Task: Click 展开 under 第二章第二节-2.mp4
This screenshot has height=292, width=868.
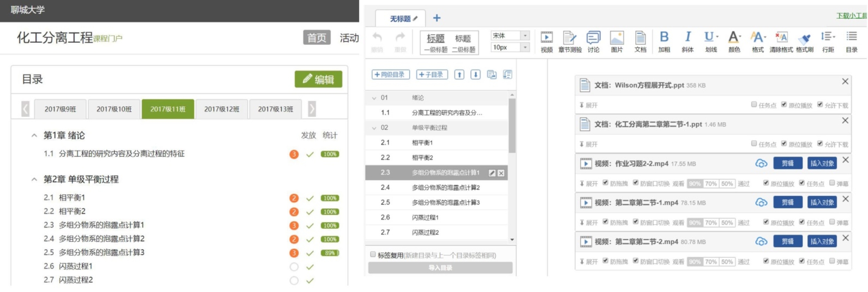Action: pos(588,262)
